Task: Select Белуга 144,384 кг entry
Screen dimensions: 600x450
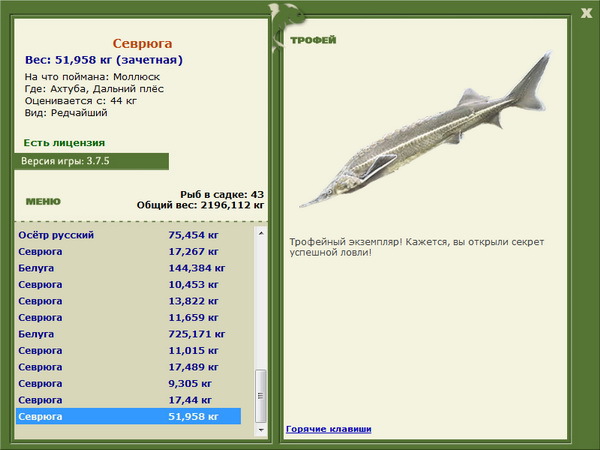Action: tap(129, 268)
